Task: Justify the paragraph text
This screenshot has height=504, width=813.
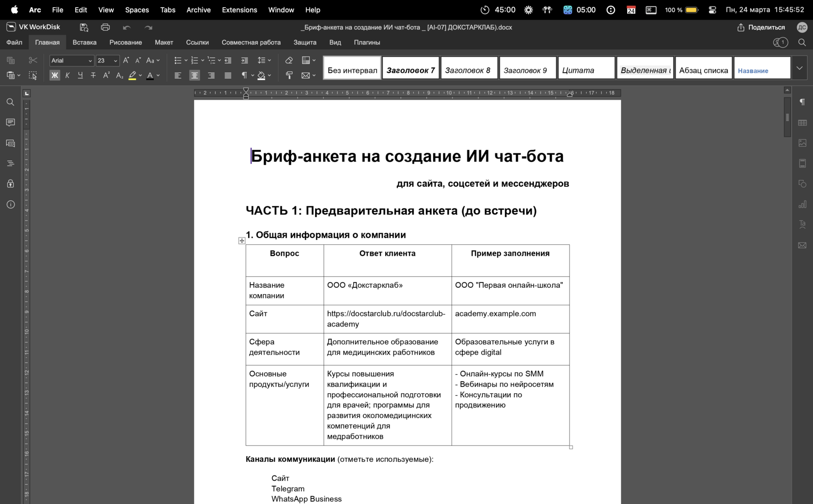Action: (x=228, y=75)
